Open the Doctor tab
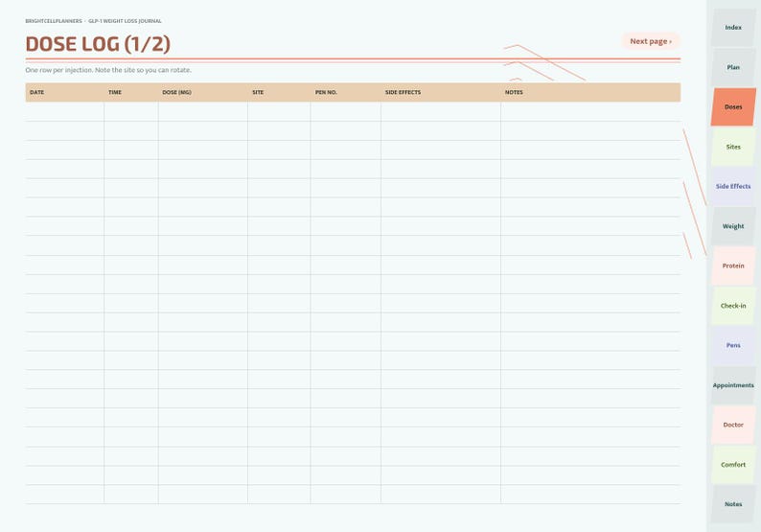 tap(733, 425)
